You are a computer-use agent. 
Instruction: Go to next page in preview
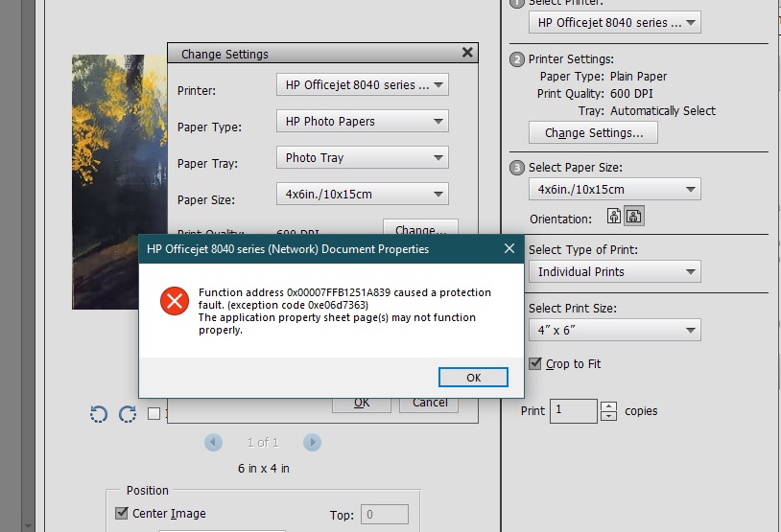click(312, 442)
